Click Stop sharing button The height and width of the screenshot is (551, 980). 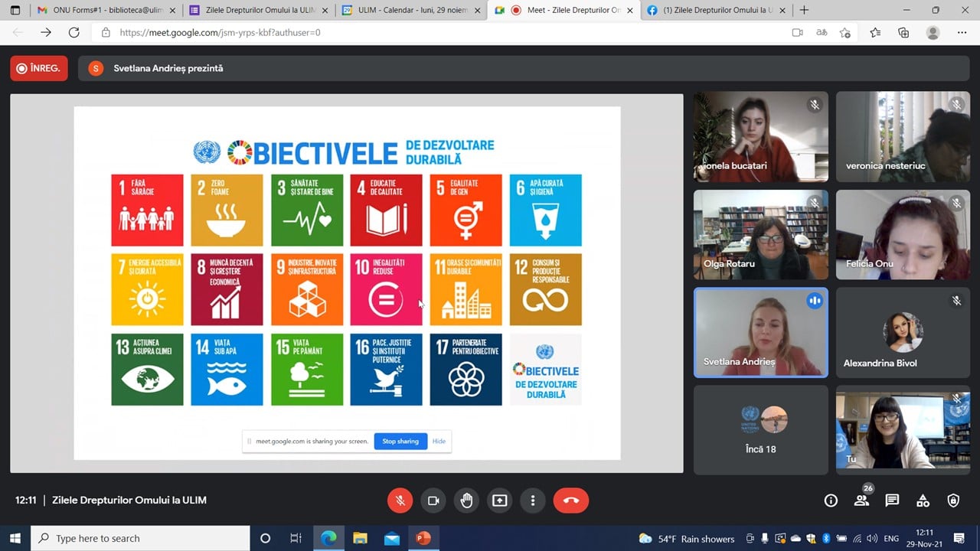400,441
